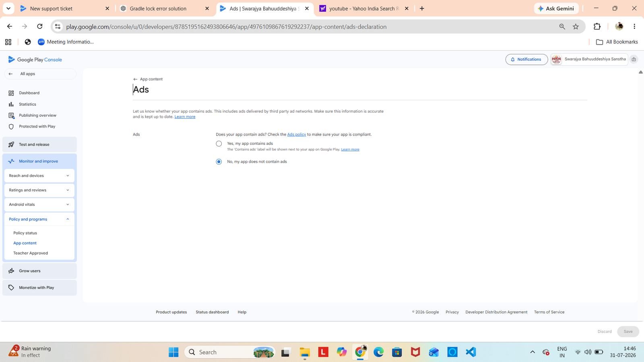The image size is (644, 362).
Task: Click the Save button
Action: pos(628,331)
